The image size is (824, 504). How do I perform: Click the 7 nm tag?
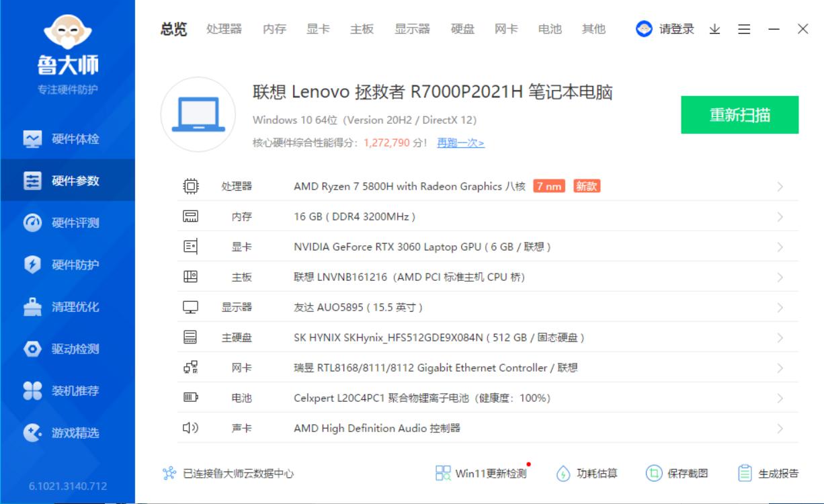(549, 186)
